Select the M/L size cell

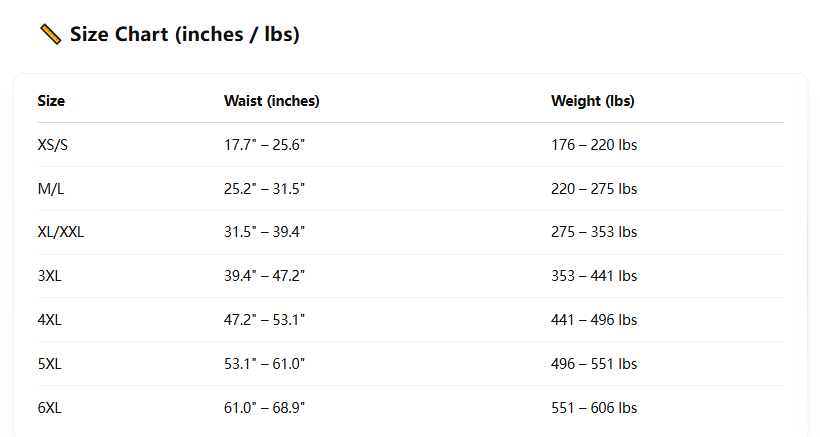(50, 189)
